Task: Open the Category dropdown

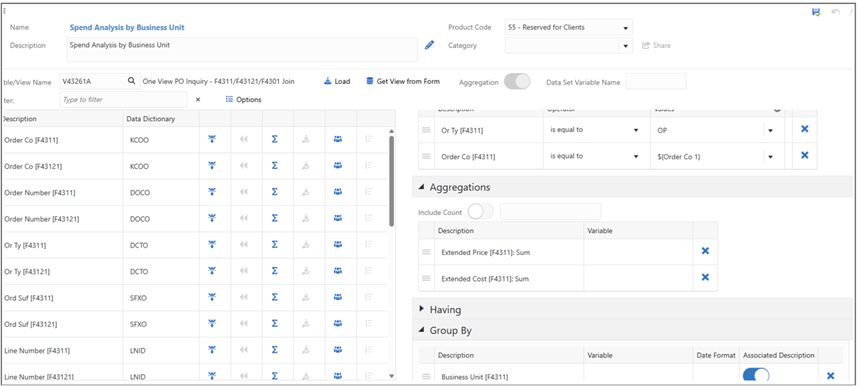Action: coord(625,46)
